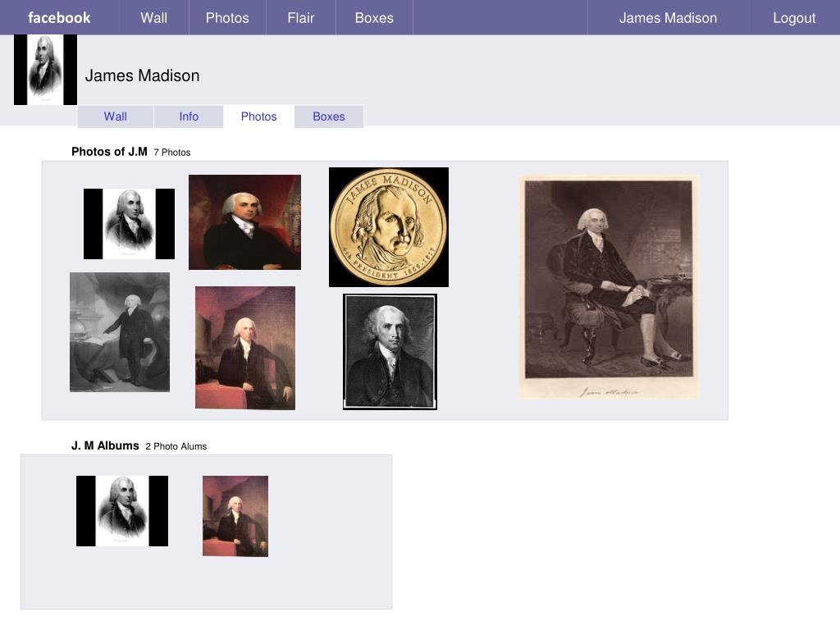
Task: Go to Boxes in top navigation bar
Action: [x=374, y=18]
